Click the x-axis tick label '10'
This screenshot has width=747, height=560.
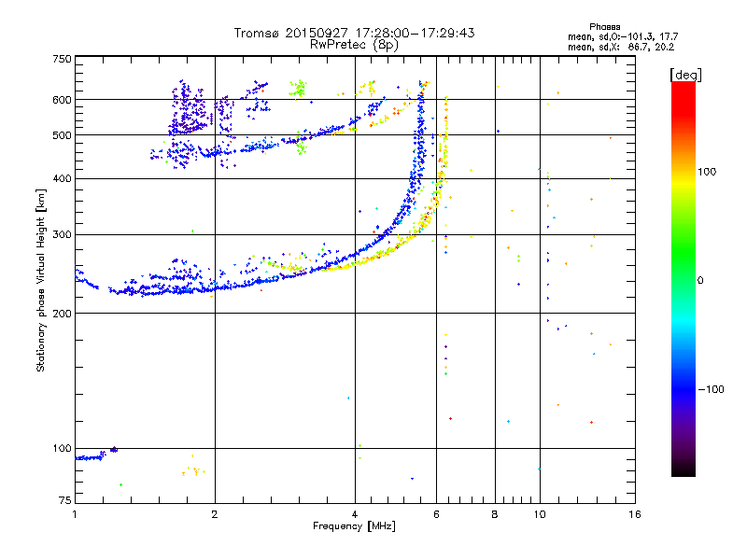(540, 514)
